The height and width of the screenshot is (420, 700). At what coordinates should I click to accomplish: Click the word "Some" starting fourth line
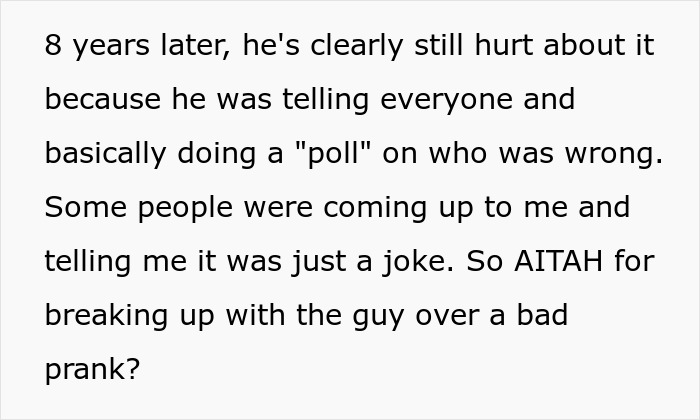86,208
